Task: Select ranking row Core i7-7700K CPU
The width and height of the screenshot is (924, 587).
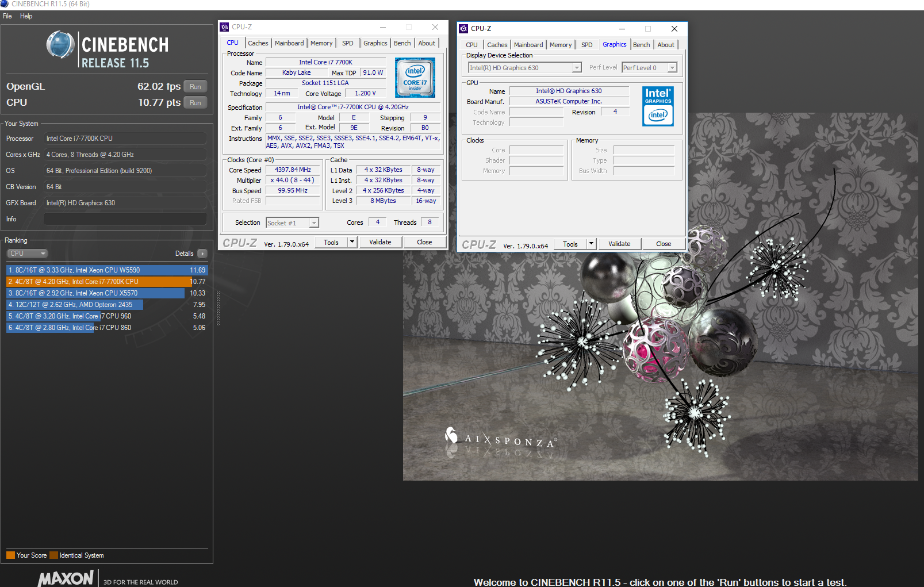Action: coord(107,282)
